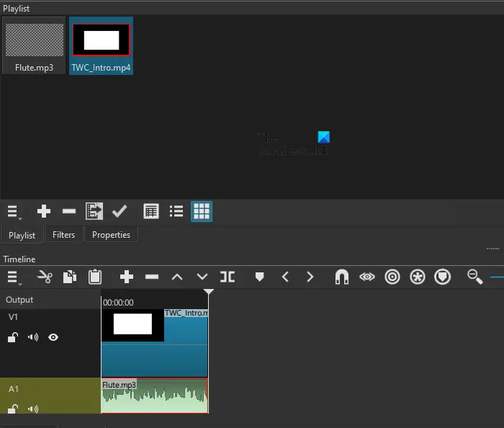Viewport: 504px width, 428px height.
Task: Switch playlist to details view
Action: pos(151,211)
